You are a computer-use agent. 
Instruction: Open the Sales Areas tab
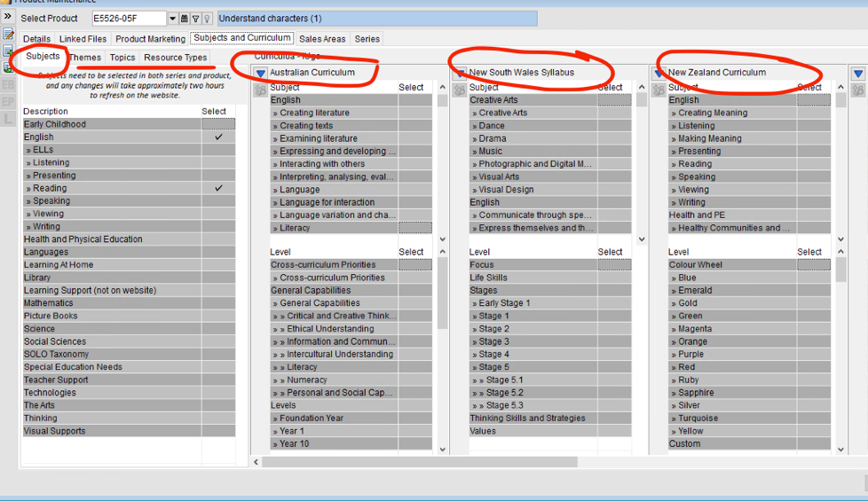point(322,39)
